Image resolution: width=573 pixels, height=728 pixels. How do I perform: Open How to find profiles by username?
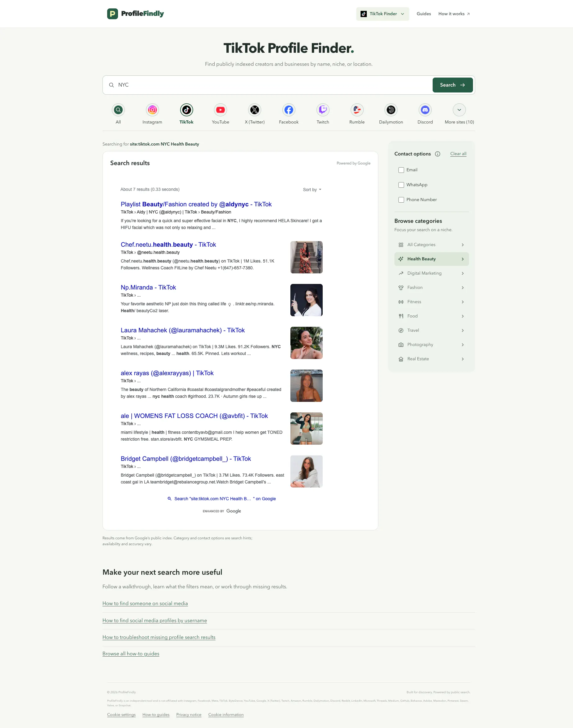pos(155,620)
